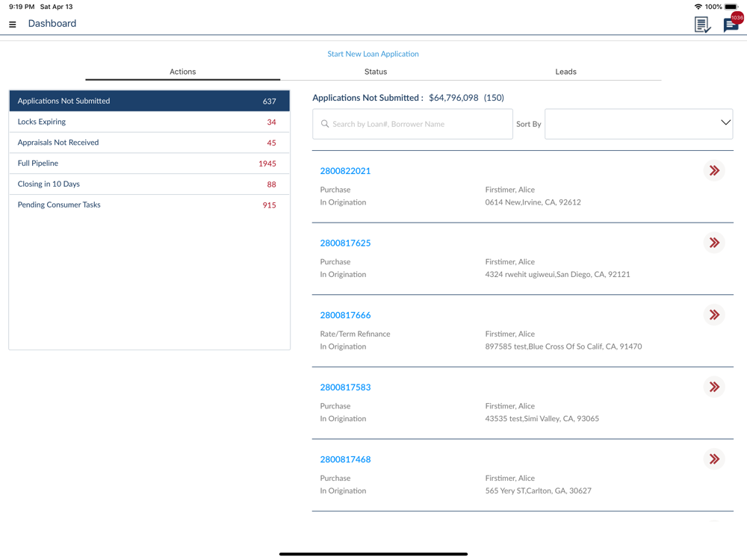Image resolution: width=747 pixels, height=560 pixels.
Task: Open messages icon with red badge
Action: tap(731, 25)
